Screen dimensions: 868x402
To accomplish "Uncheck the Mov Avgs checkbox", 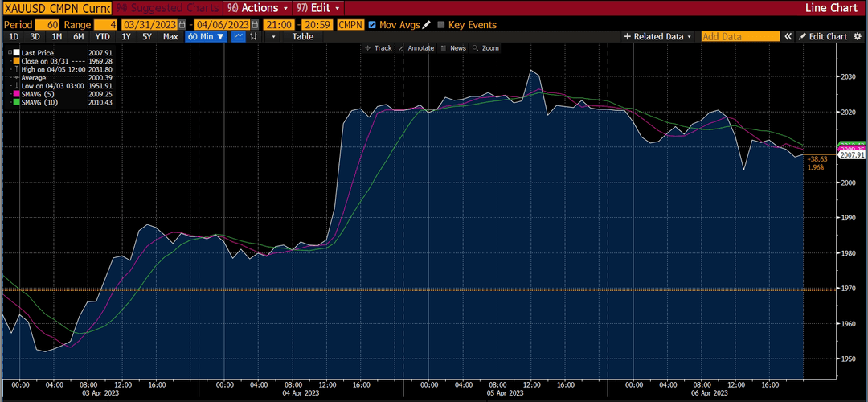I will click(x=372, y=25).
